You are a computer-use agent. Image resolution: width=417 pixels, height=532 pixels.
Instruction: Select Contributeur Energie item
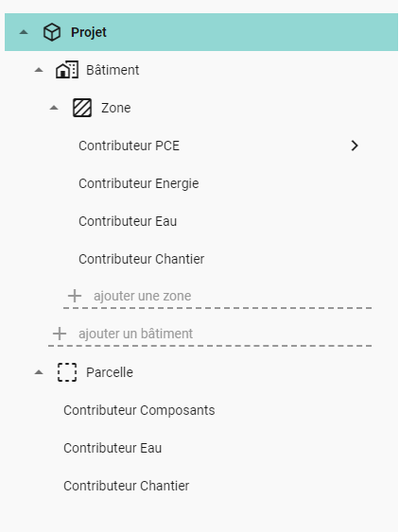click(139, 183)
